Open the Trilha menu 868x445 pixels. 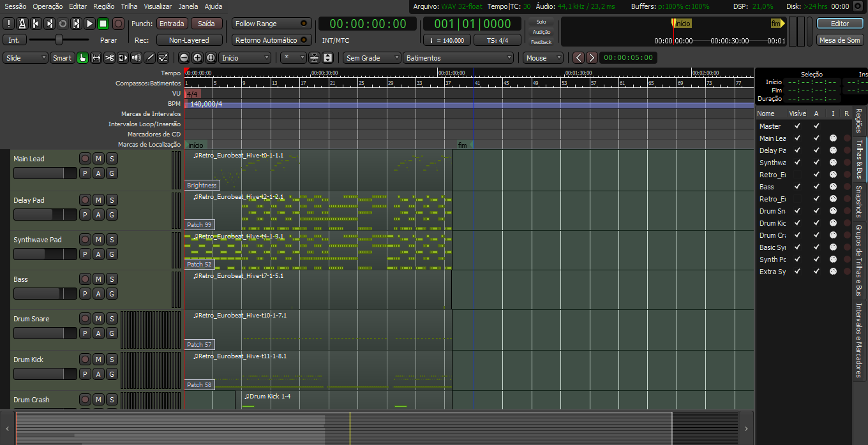pyautogui.click(x=129, y=6)
